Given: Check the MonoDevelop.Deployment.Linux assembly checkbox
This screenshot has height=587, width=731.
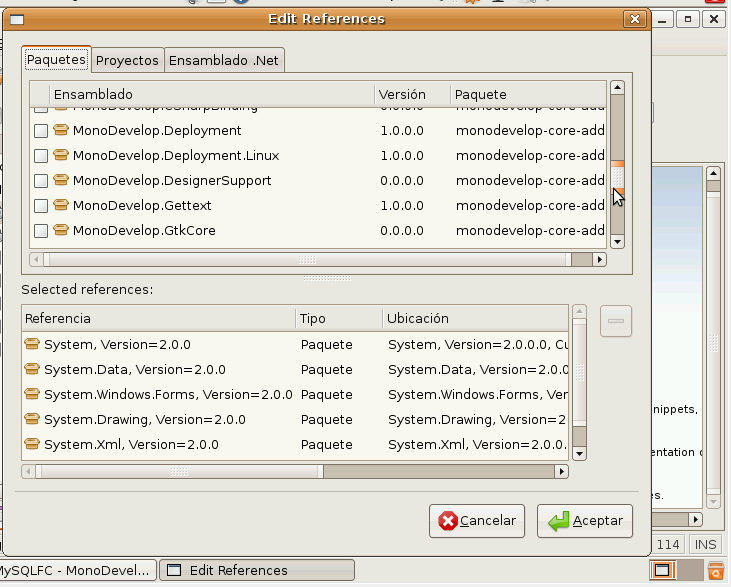Looking at the screenshot, I should coord(41,156).
